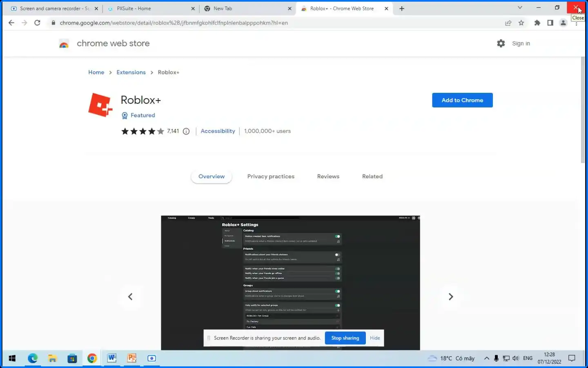Show next screenshot in carousel

451,297
